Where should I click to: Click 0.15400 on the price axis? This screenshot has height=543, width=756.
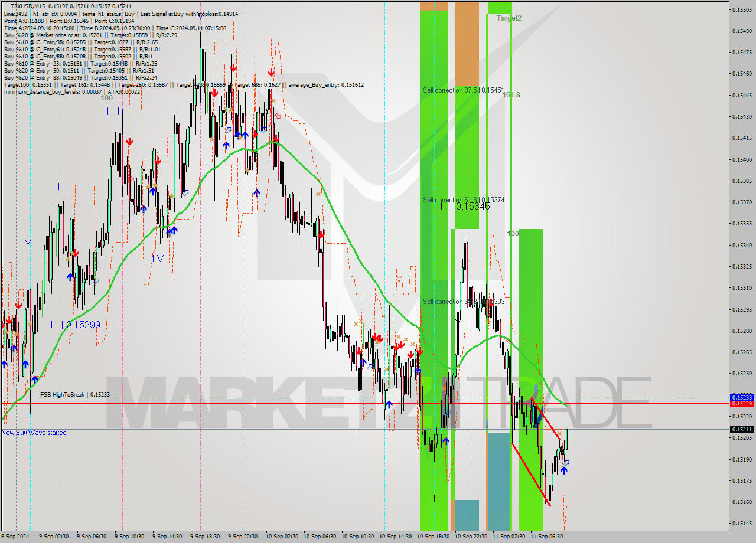pos(742,159)
